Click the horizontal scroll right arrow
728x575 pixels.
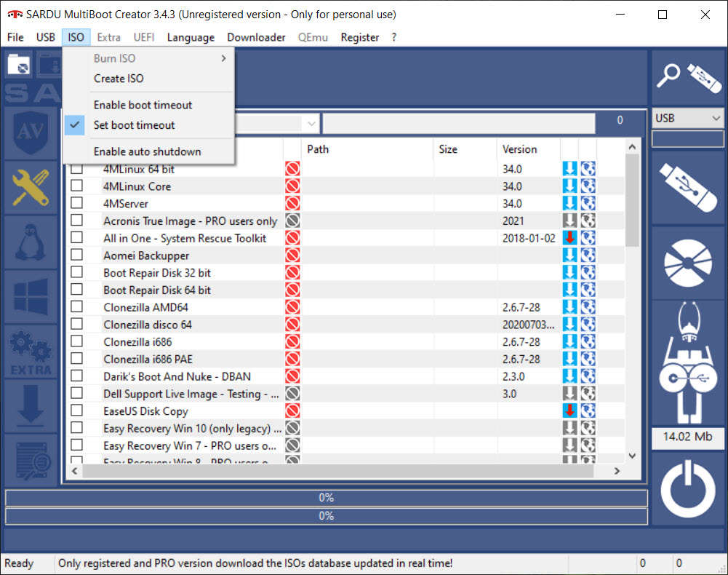point(617,471)
